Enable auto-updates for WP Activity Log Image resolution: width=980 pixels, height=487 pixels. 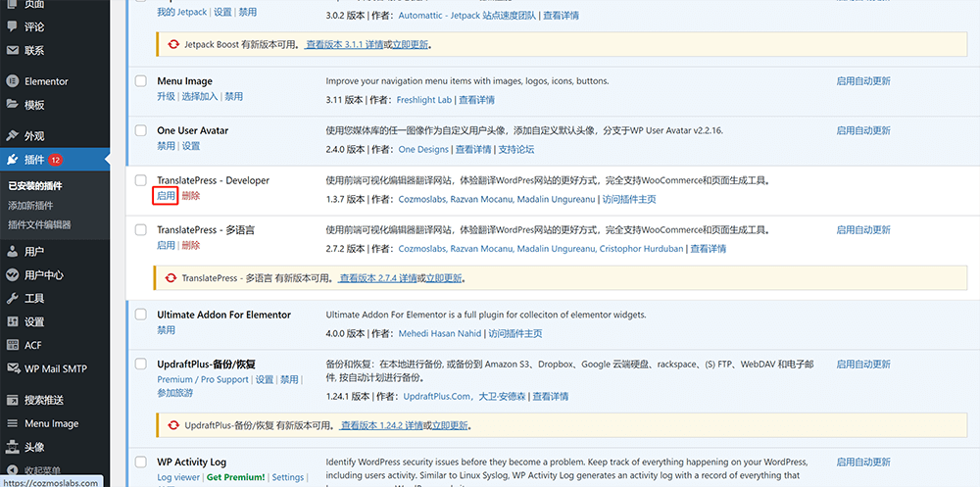pyautogui.click(x=863, y=462)
